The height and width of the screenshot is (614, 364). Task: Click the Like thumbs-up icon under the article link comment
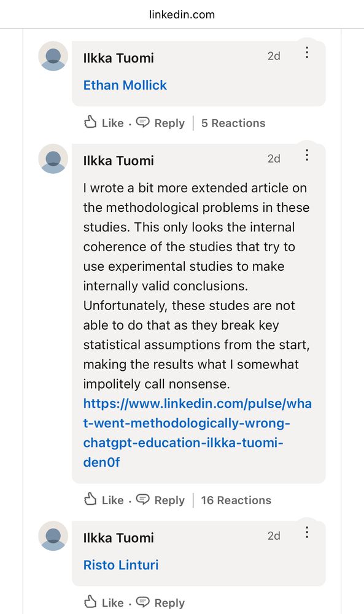tap(90, 499)
